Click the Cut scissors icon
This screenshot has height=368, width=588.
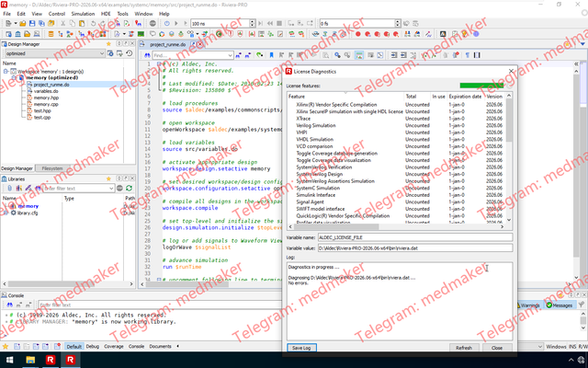click(63, 24)
